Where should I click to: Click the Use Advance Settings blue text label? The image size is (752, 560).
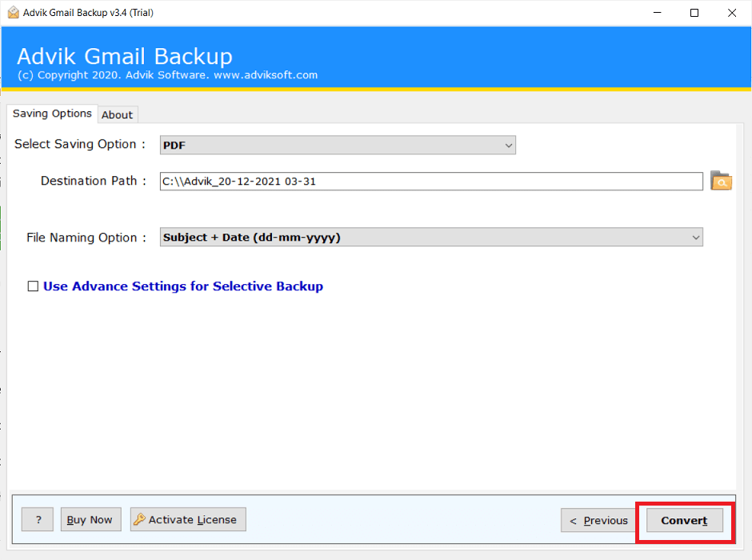click(x=183, y=286)
